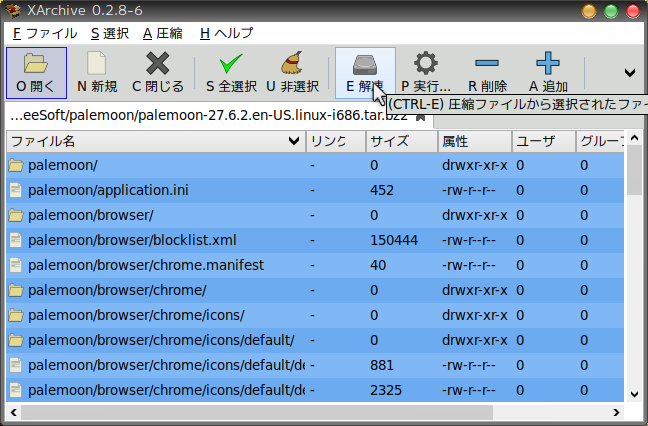Screen dimensions: 648x426
Task: Click size value 2325
Action: click(386, 390)
